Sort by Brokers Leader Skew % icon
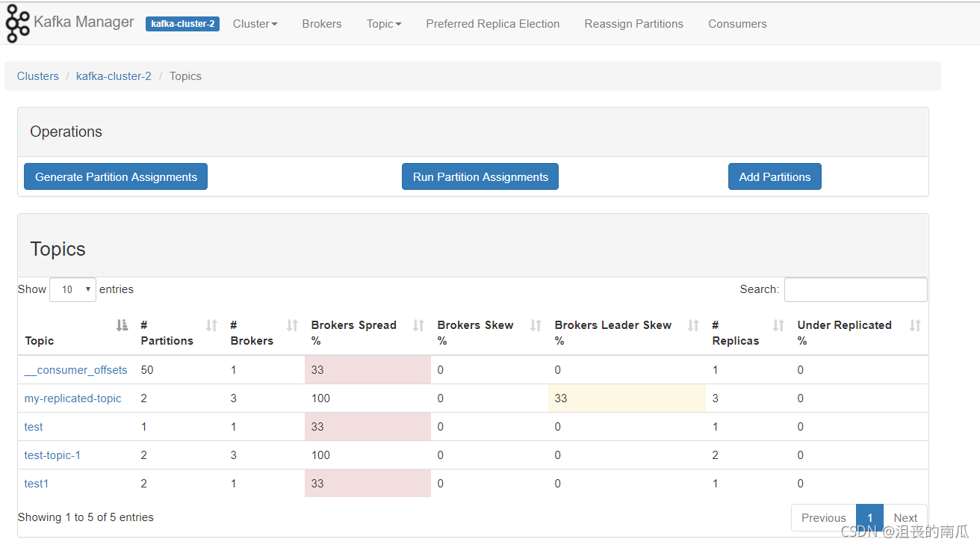Viewport: 980px width, 545px height. 693,325
